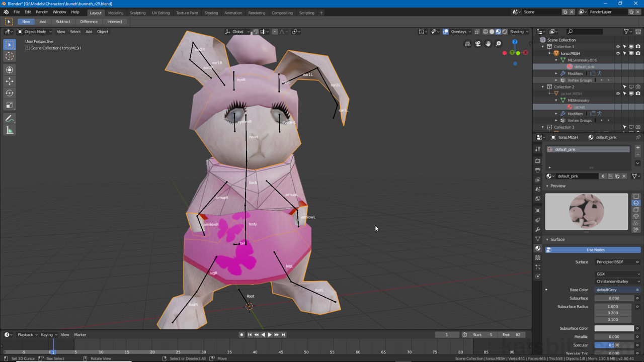Open the Global transform orientation dropdown
This screenshot has height=362, width=644.
pos(237,32)
